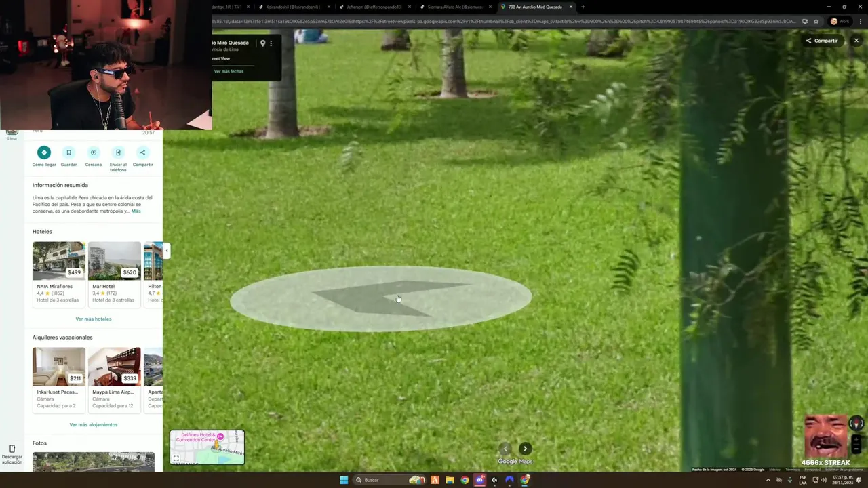The height and width of the screenshot is (488, 868).
Task: Open Maypa Lima Airp... vacation rental photo
Action: (x=115, y=367)
